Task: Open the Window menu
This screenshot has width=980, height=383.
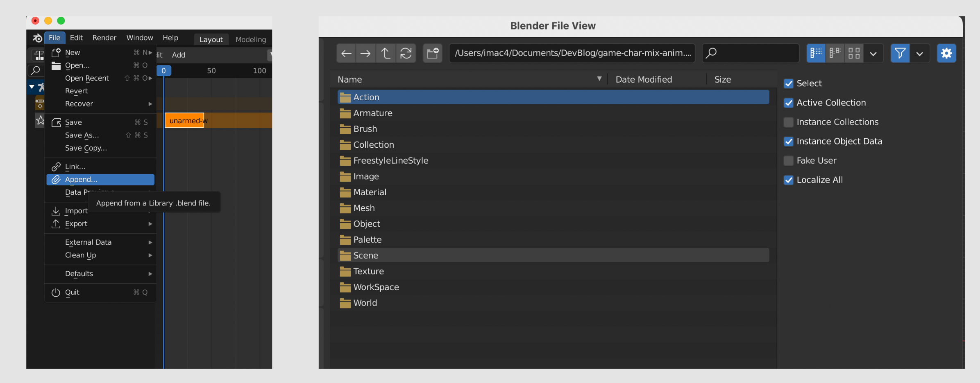Action: 140,38
